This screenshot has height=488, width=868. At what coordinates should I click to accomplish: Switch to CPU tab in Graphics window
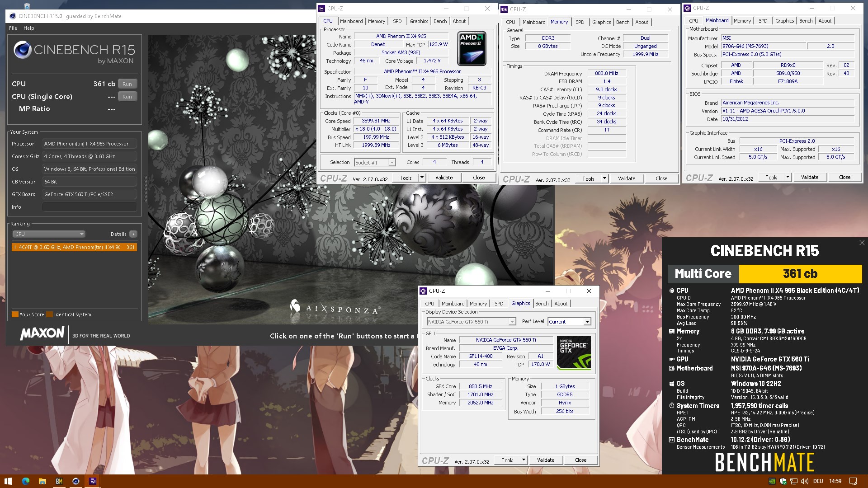click(429, 304)
